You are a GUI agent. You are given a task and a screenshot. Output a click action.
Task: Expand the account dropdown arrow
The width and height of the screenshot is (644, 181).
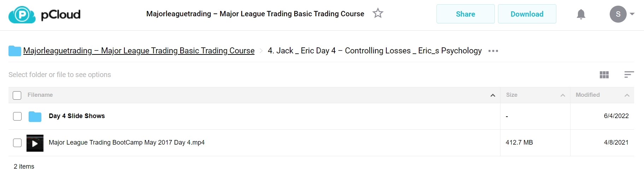632,14
